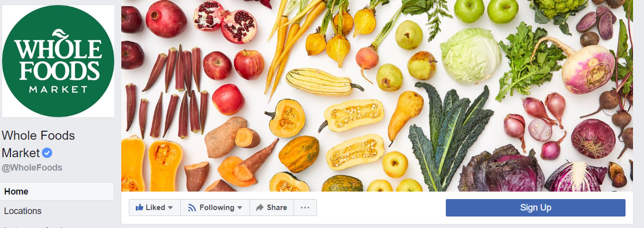Screen dimensions: 644x228
Task: Click the purple cabbage half in cover photo
Action: (x=576, y=176)
